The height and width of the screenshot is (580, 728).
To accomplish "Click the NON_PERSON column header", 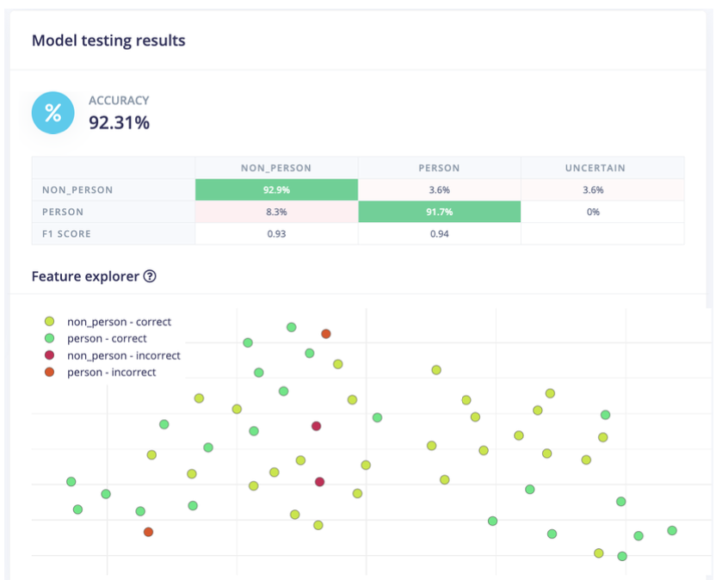I will click(276, 168).
